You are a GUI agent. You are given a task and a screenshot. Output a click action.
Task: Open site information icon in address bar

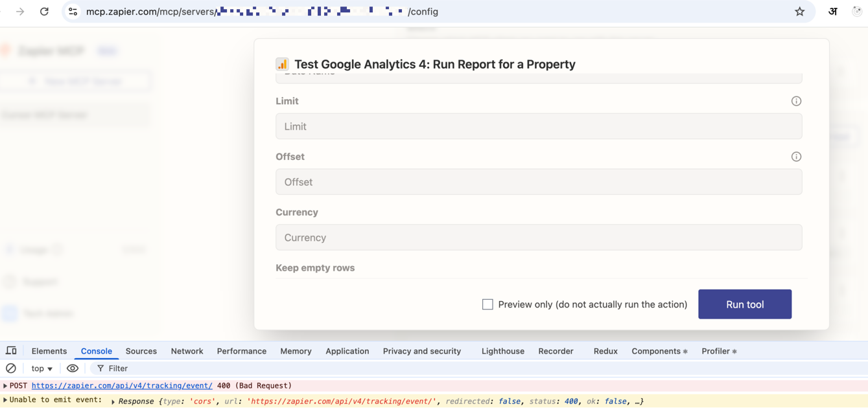point(73,12)
